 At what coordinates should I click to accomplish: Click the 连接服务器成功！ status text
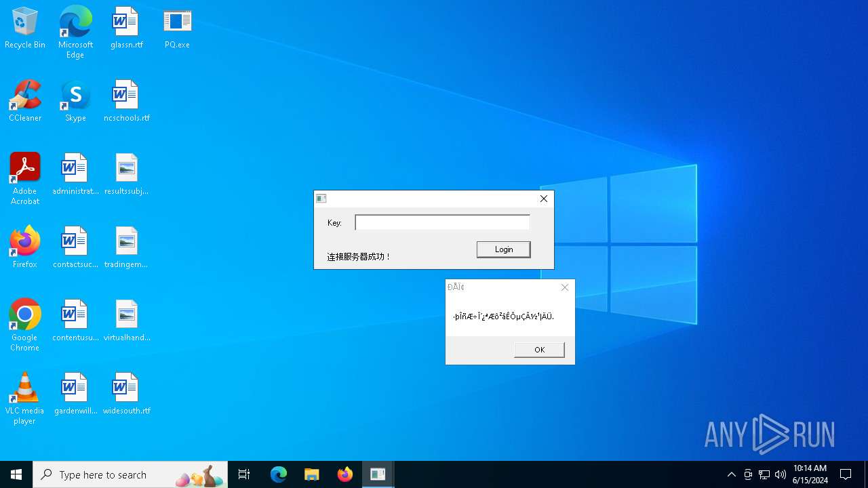click(x=359, y=257)
